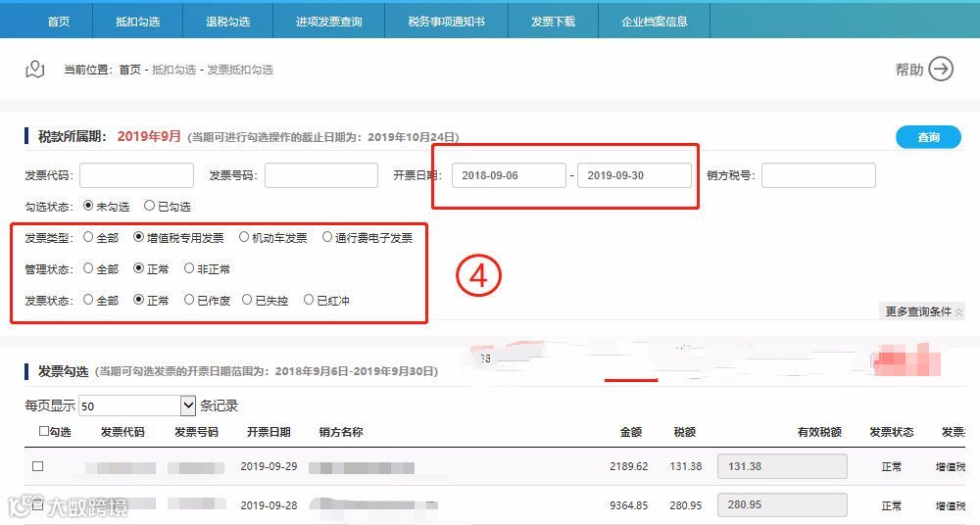Open 税务事项通知书 tab
Image resolution: width=980 pixels, height=525 pixels.
[446, 22]
